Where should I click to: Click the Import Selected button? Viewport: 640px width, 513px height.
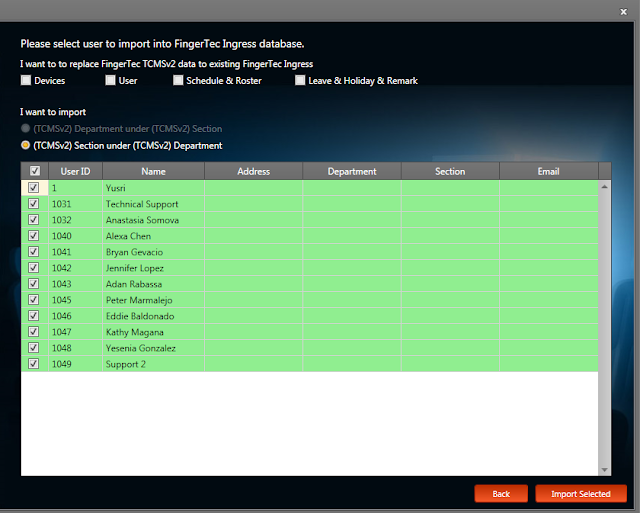click(x=581, y=494)
